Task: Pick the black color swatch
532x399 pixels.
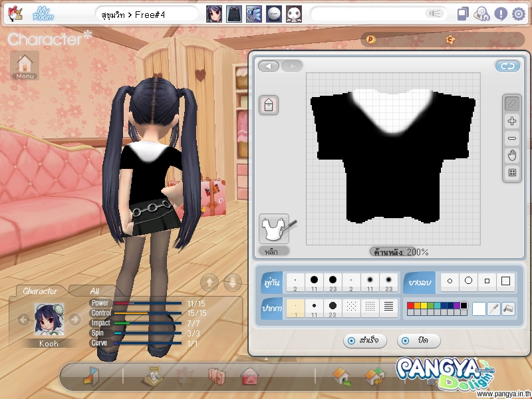Action: pos(464,305)
